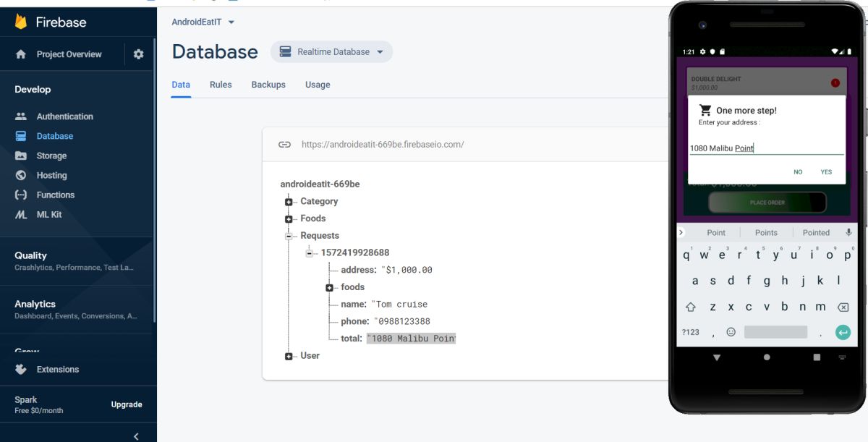Viewport: 868px width, 442px height.
Task: Tap the keyboard backspace key
Action: 843,307
